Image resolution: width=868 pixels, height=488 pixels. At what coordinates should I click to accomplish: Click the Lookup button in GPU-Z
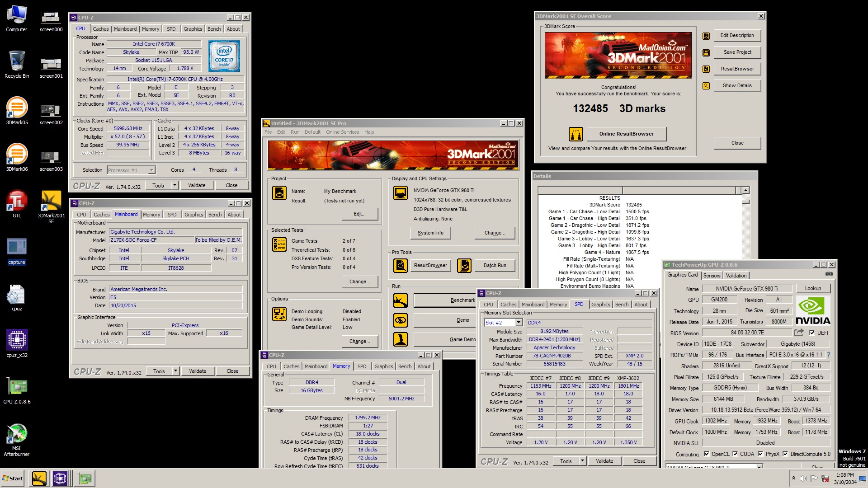click(812, 288)
